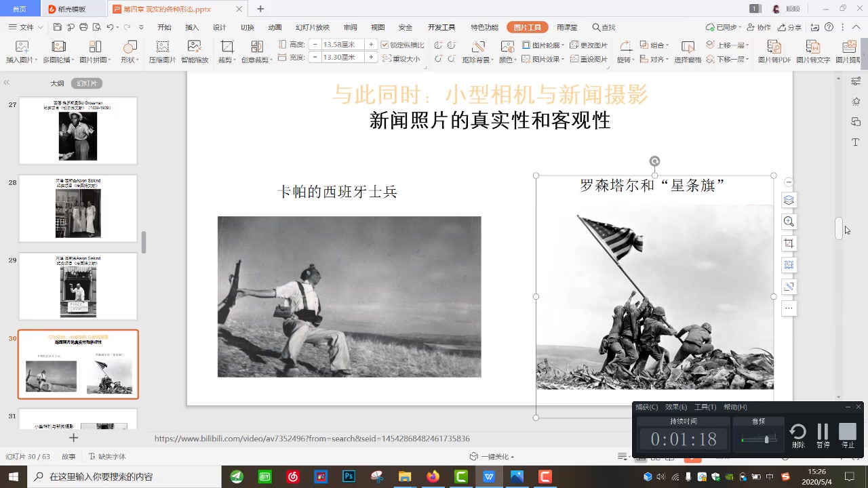
Task: Click Change Picture (更改图片) button
Action: [589, 45]
